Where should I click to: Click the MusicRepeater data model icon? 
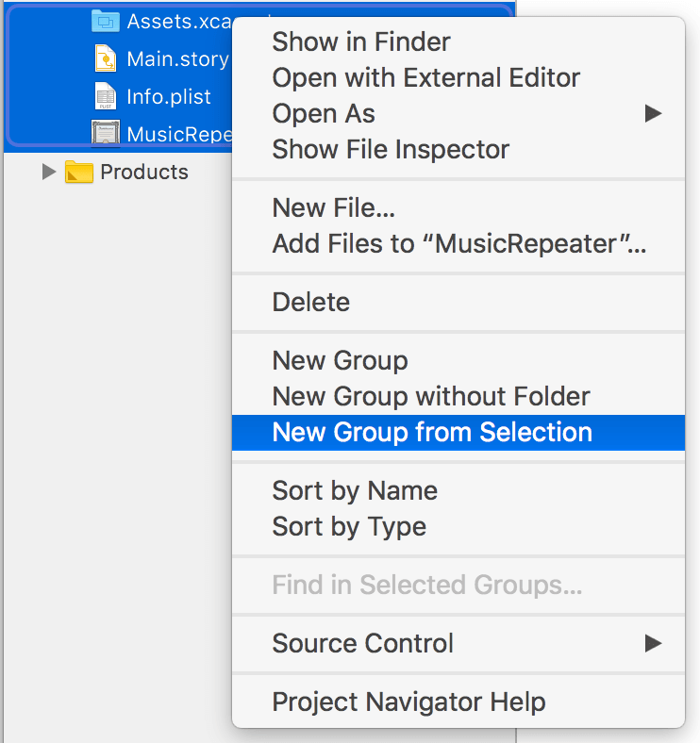(x=105, y=134)
